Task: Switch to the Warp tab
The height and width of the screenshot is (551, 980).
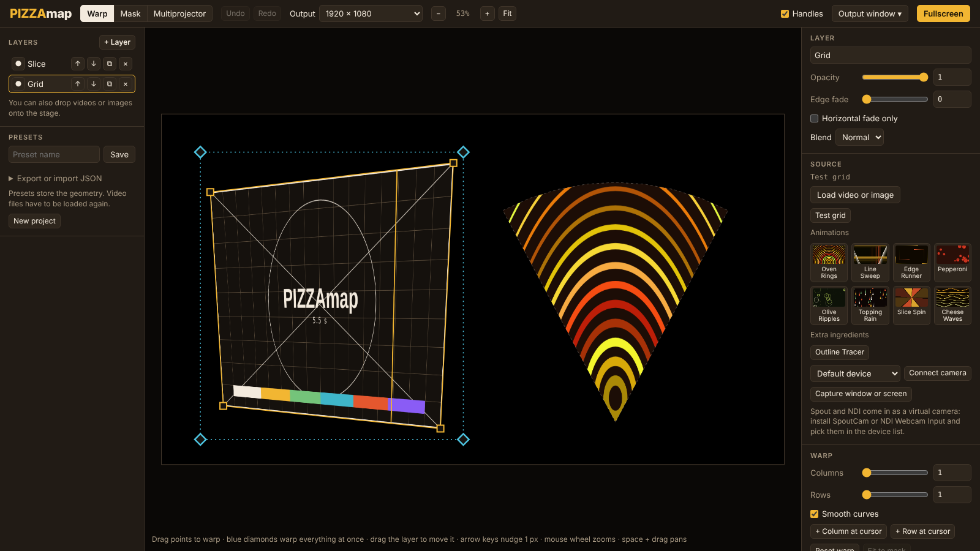Action: pos(97,13)
